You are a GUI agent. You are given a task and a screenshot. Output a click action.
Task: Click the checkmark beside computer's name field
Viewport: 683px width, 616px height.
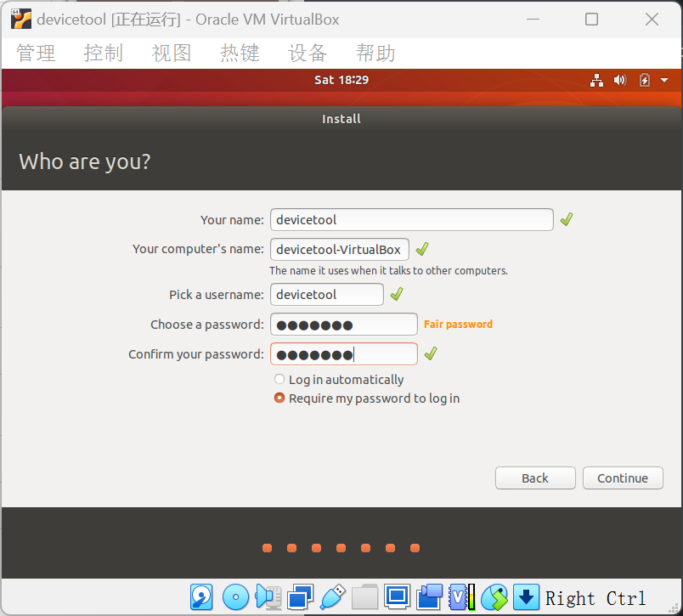pyautogui.click(x=421, y=249)
